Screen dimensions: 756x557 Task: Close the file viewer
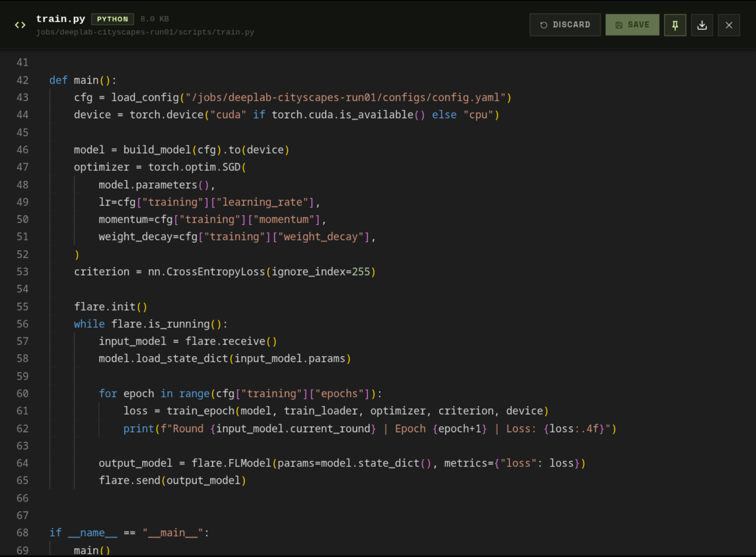(x=729, y=25)
